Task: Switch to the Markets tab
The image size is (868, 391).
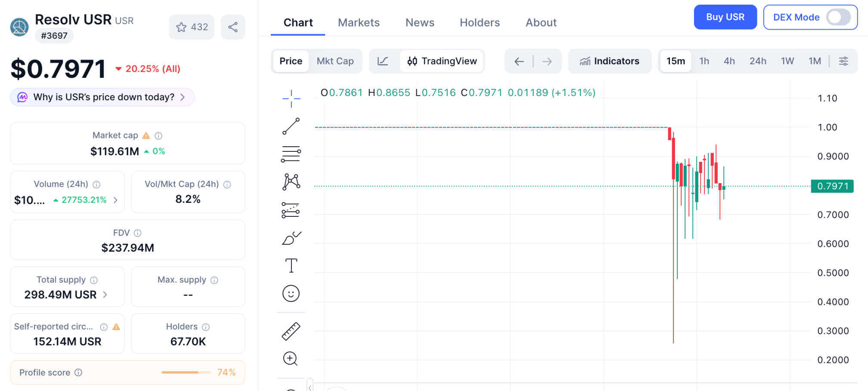Action: (x=359, y=22)
